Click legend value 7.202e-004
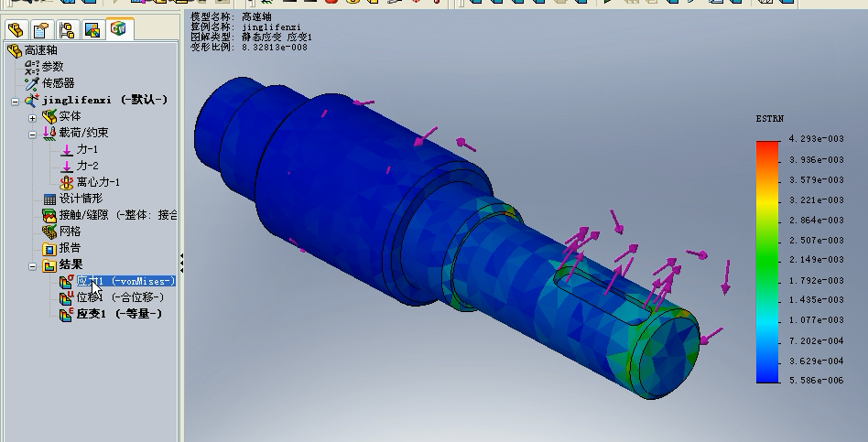 point(816,340)
